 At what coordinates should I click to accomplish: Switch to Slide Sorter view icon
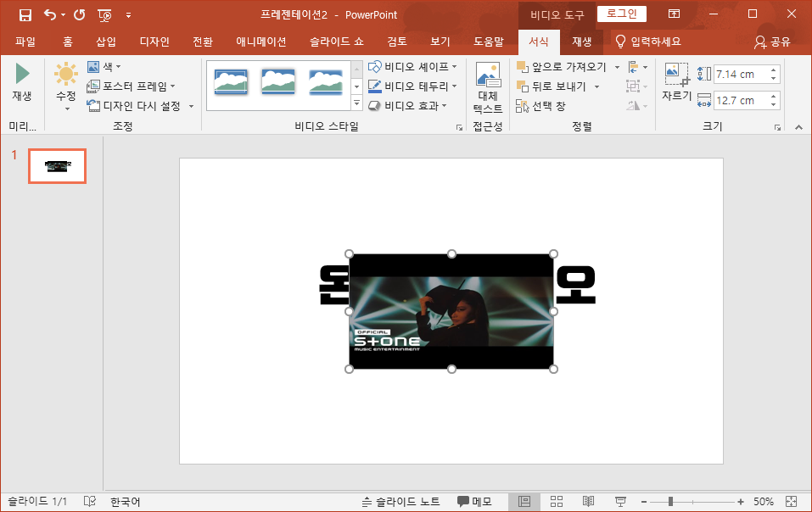(x=556, y=502)
